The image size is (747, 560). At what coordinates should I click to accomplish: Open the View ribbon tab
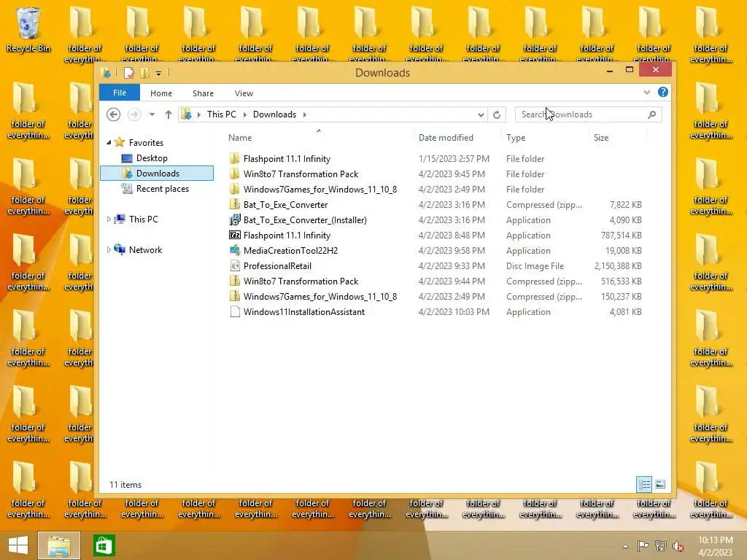(244, 93)
